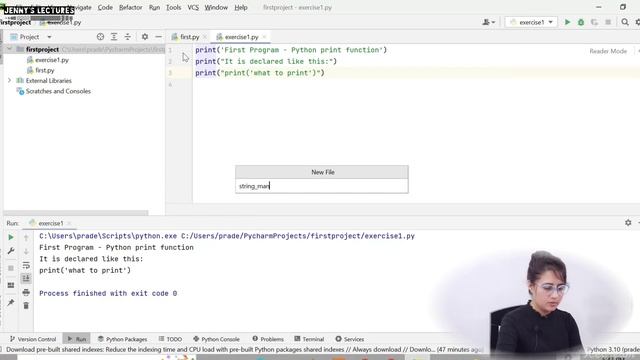This screenshot has height=360, width=640.
Task: Open Version Control tool window
Action: [33, 339]
